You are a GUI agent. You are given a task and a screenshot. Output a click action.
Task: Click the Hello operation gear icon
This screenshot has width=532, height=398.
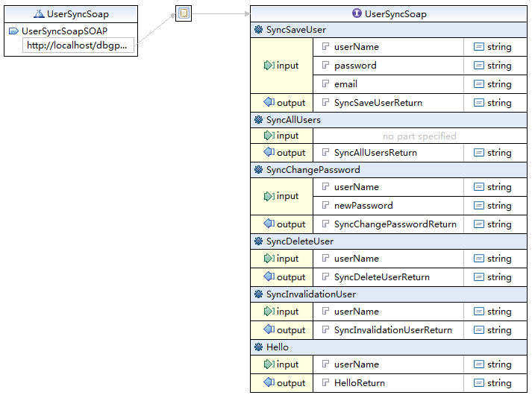coord(258,347)
